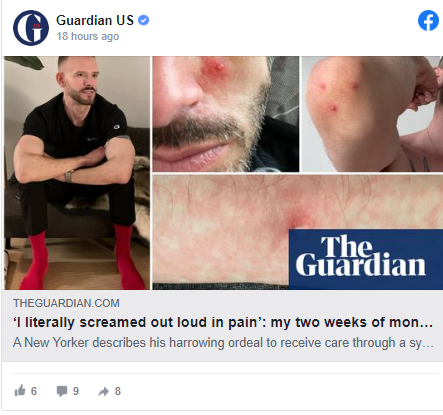Screen dimensions: 443x415
Task: Click the grey link preview area
Action: (222, 325)
